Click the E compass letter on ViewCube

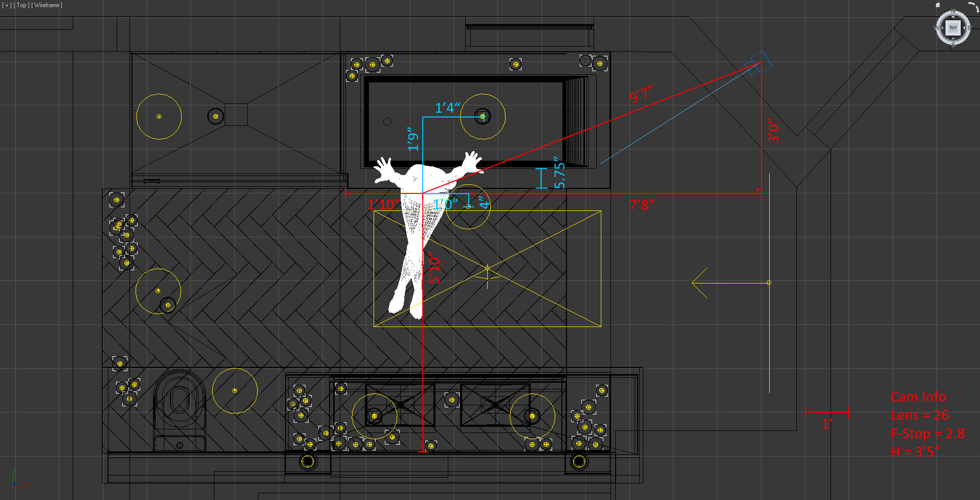coord(969,28)
